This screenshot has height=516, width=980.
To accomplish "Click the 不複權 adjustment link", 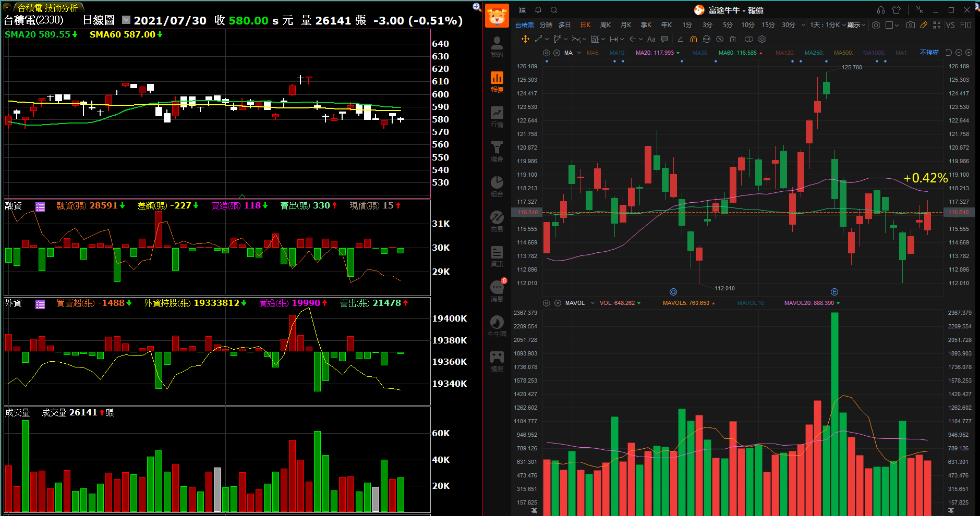I will (x=929, y=53).
